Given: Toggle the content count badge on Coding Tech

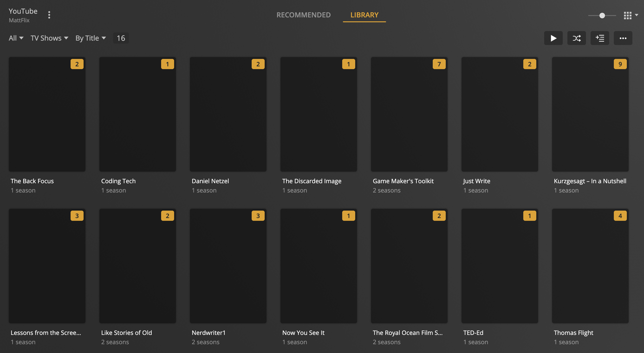Looking at the screenshot, I should 168,64.
